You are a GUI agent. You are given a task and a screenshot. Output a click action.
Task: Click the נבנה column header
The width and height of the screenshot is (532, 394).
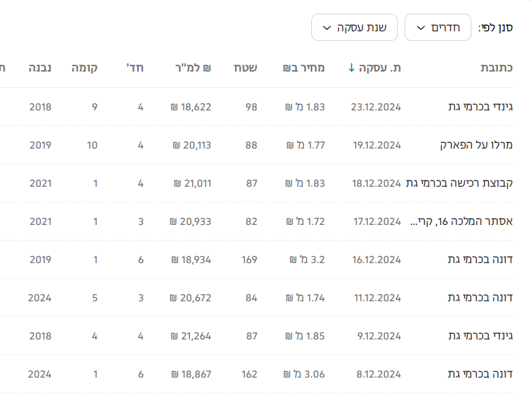click(40, 68)
